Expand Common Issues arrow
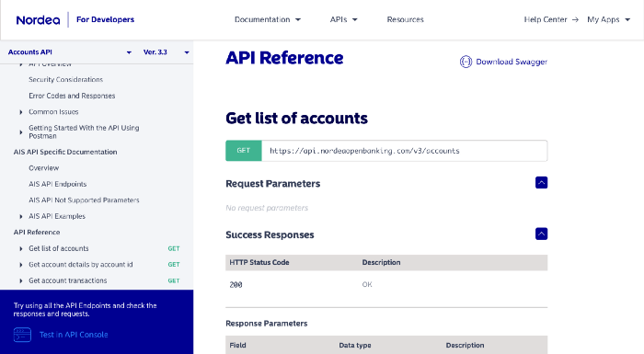The width and height of the screenshot is (644, 354). coord(21,111)
